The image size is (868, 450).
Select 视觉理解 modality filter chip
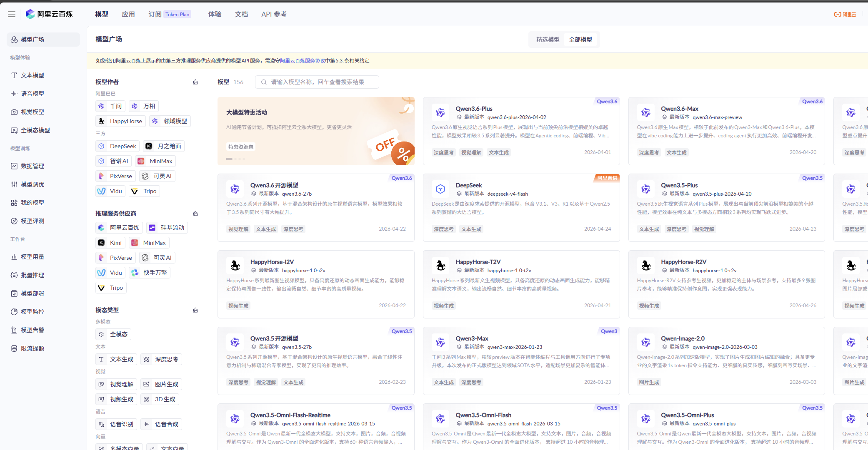[116, 384]
